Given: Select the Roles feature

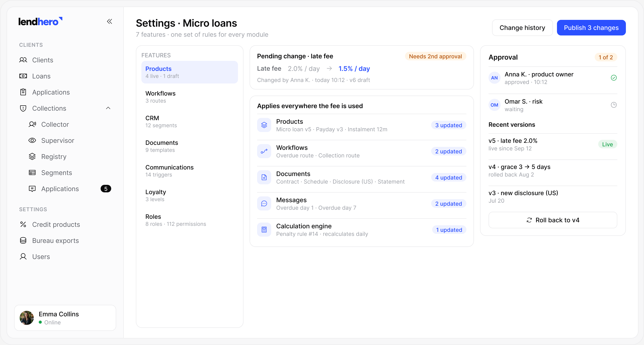Looking at the screenshot, I should pyautogui.click(x=190, y=220).
